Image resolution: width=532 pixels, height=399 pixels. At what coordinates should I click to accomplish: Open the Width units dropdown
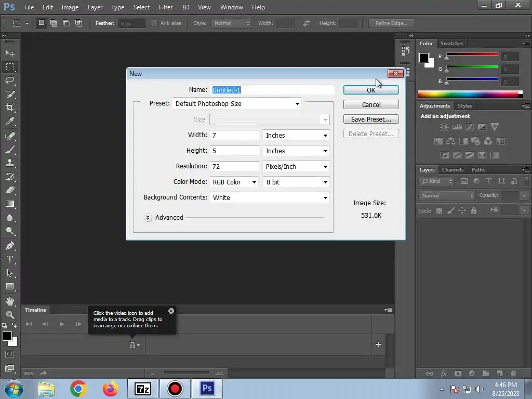[x=296, y=136]
